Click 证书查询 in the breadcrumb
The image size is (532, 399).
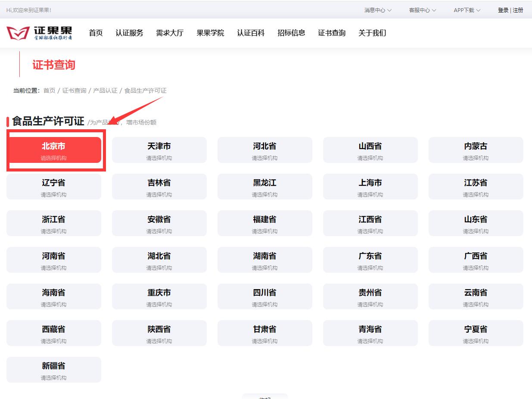pos(74,90)
